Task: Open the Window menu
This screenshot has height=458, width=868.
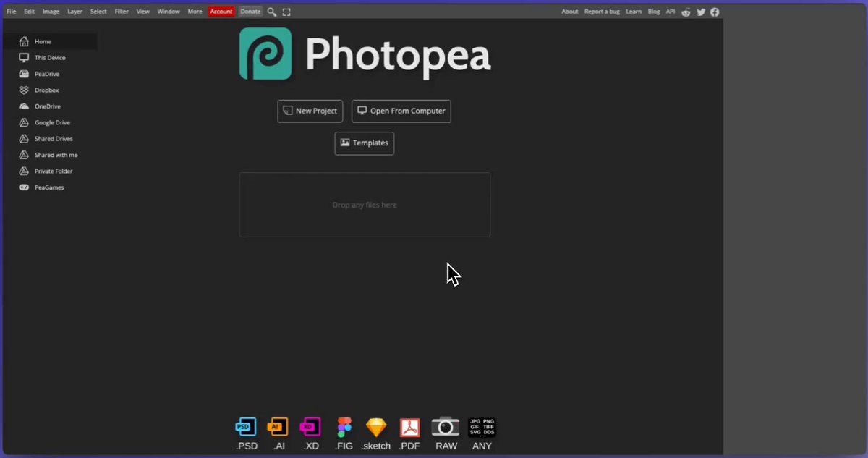Action: [169, 12]
